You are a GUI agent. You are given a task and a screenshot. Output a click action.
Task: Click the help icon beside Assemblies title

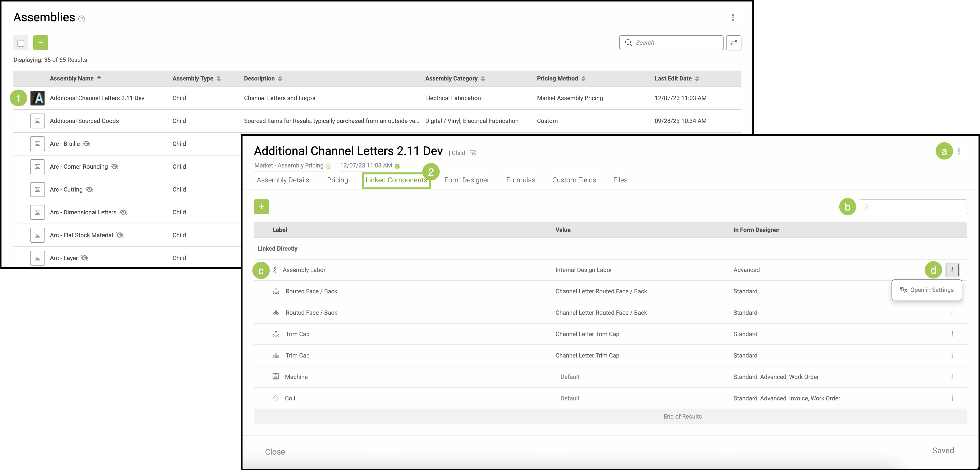tap(82, 19)
